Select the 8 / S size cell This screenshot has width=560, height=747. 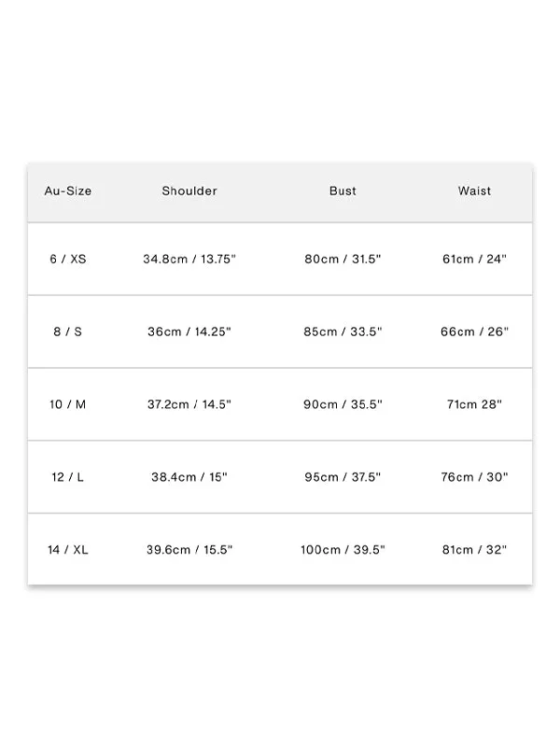click(x=67, y=331)
